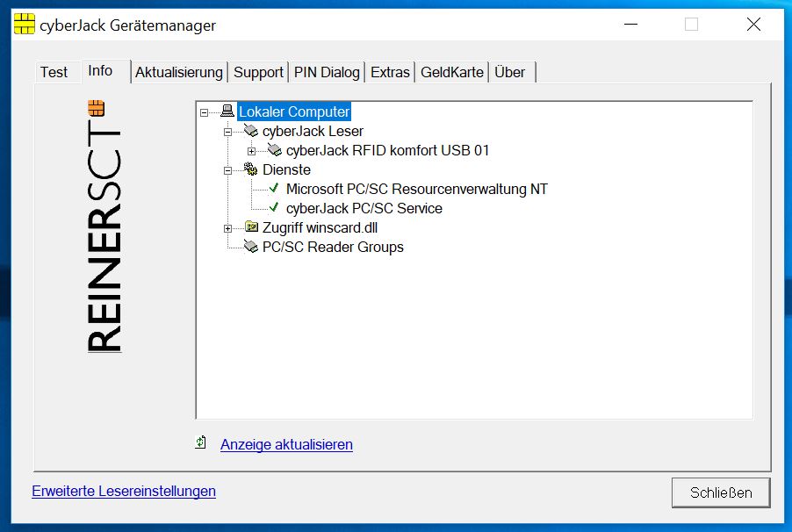Select the Dienste tree label
Screen dimensions: 792x532
coord(286,169)
